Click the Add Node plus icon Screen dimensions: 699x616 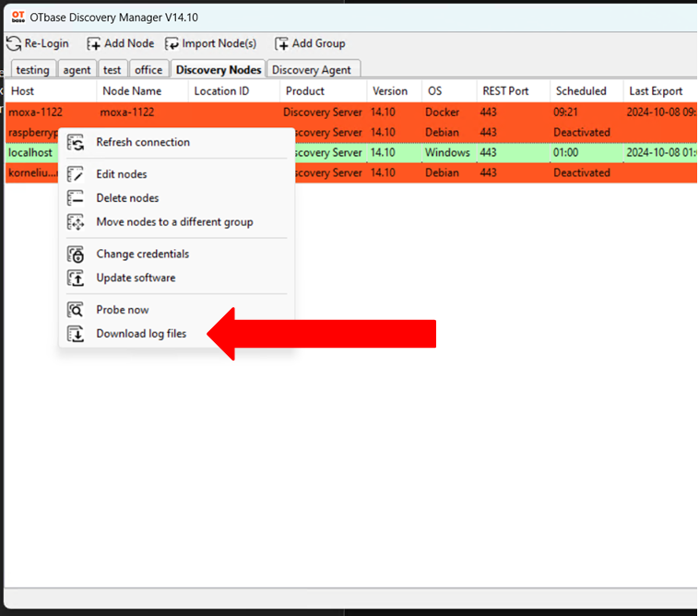coord(94,43)
